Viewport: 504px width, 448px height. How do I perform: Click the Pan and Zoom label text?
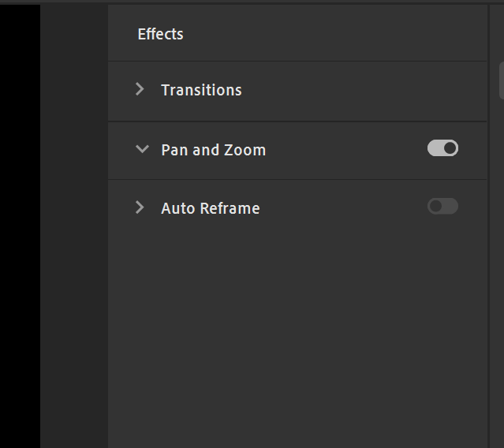click(213, 150)
